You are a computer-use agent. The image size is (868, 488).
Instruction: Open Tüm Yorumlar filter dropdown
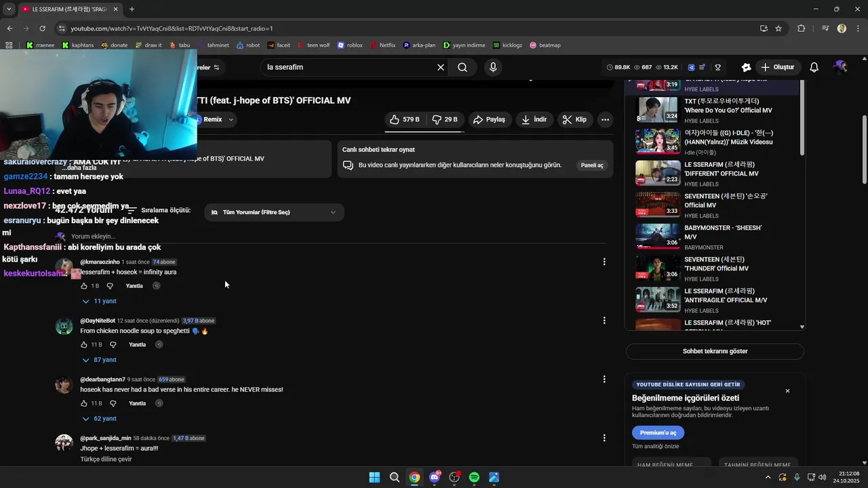(274, 212)
